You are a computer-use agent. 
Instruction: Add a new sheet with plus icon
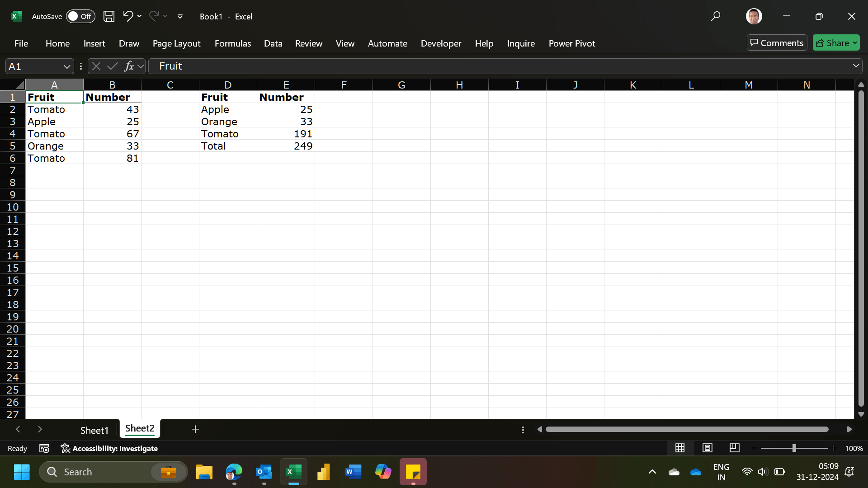[x=195, y=429]
